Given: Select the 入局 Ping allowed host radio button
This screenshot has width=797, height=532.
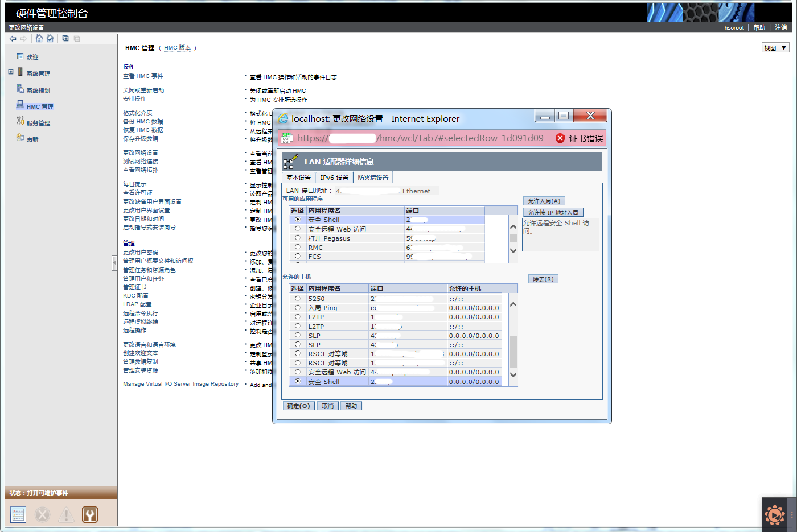Looking at the screenshot, I should [x=297, y=307].
